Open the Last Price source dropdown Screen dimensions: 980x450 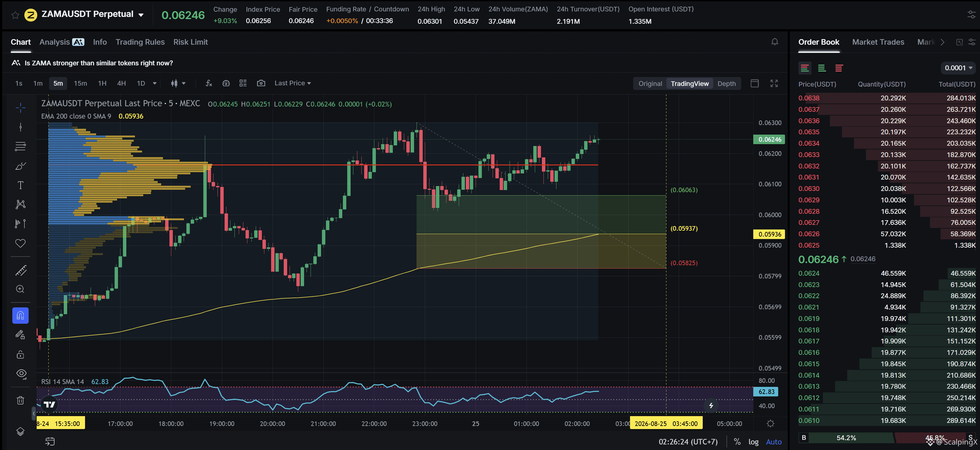[293, 83]
